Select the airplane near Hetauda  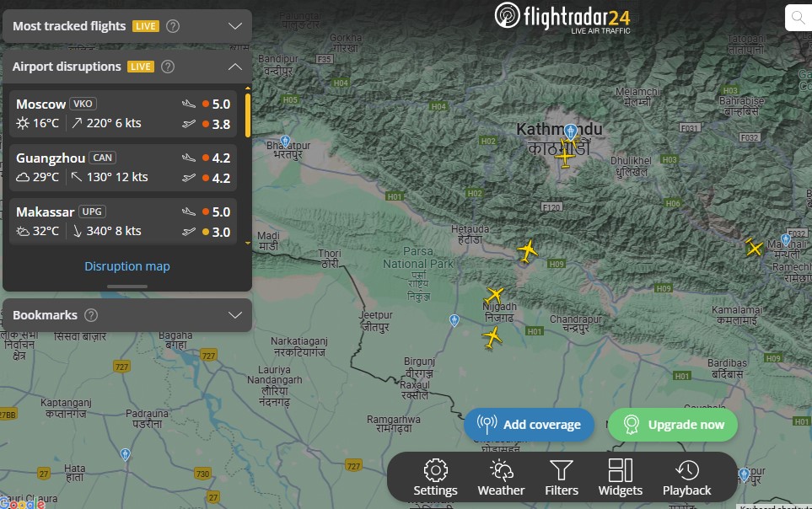tap(527, 250)
